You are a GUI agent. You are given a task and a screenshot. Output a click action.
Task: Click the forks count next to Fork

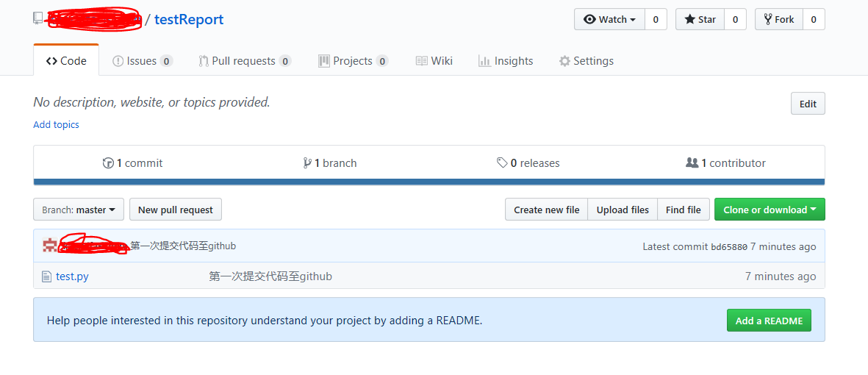click(x=814, y=19)
